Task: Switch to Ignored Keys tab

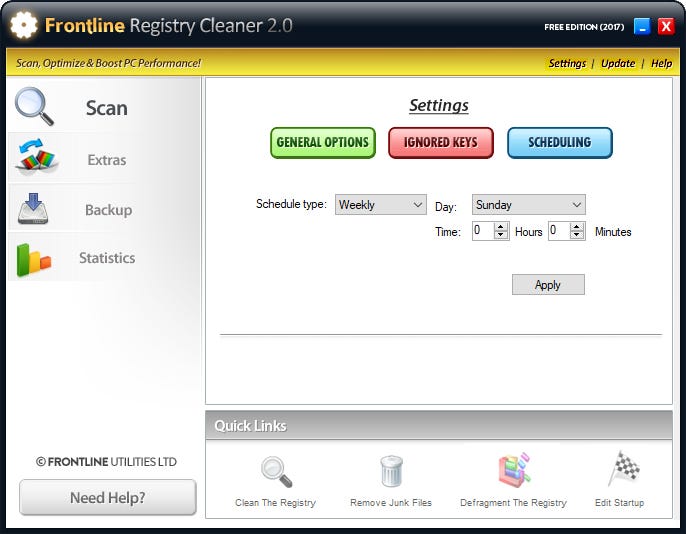Action: point(441,143)
